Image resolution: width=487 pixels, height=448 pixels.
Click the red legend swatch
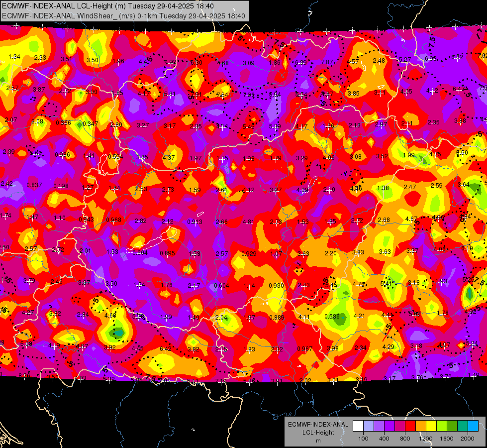(410, 426)
